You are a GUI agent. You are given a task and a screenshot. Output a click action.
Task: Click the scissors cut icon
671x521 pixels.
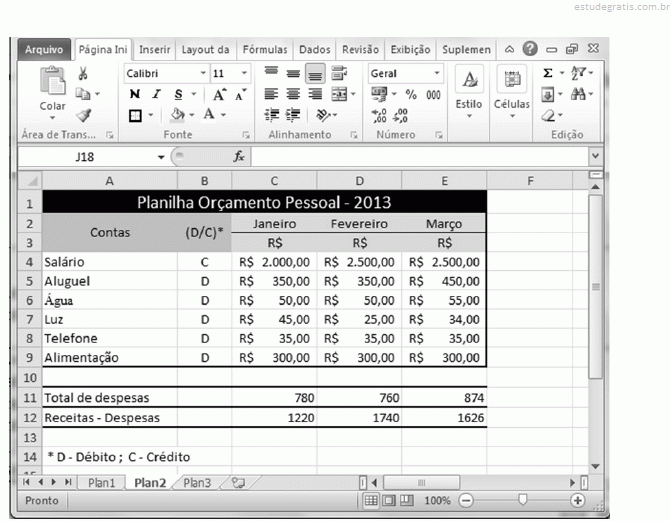point(84,74)
